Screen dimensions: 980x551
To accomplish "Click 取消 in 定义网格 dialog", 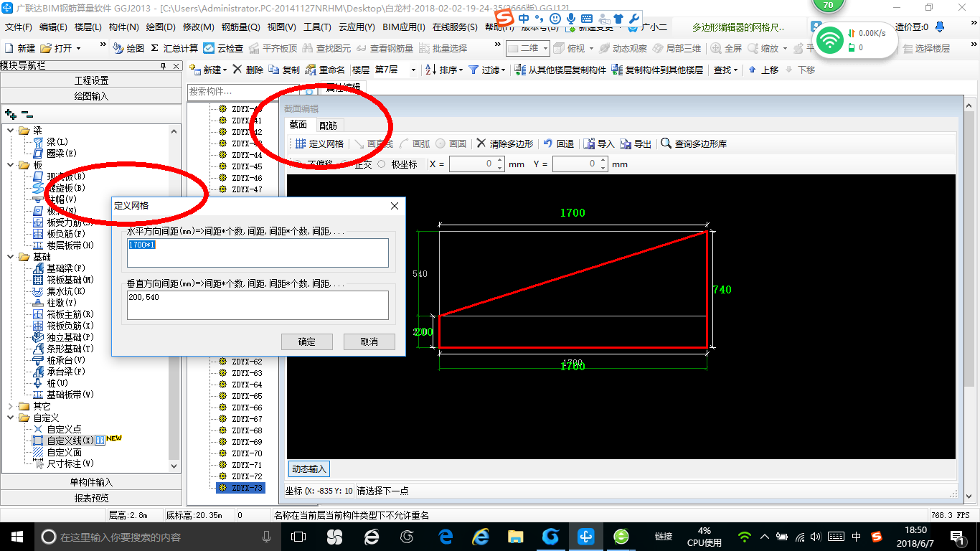I will pos(369,342).
